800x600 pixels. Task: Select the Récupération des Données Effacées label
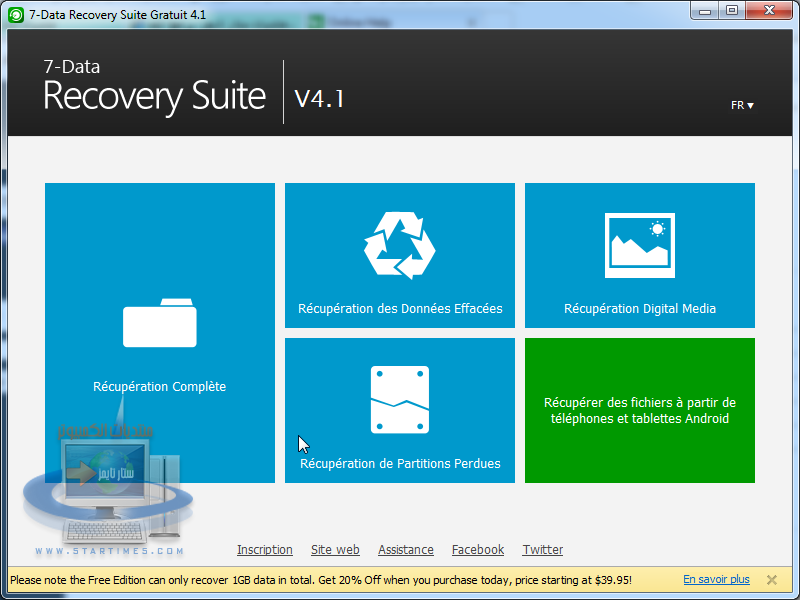pyautogui.click(x=400, y=309)
